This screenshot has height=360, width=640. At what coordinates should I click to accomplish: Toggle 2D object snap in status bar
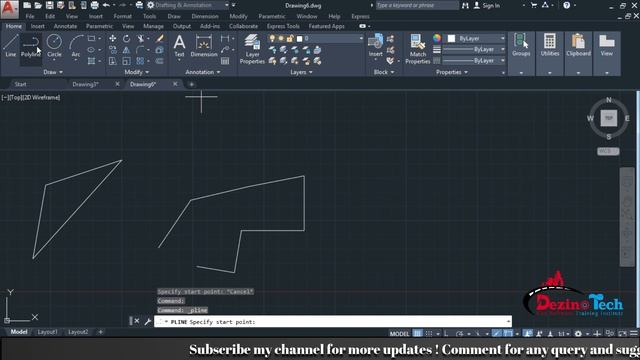507,333
